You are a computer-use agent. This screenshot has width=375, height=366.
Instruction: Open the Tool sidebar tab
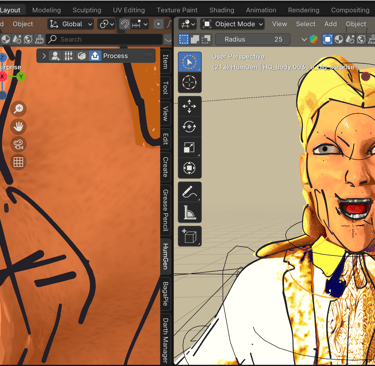coord(165,88)
